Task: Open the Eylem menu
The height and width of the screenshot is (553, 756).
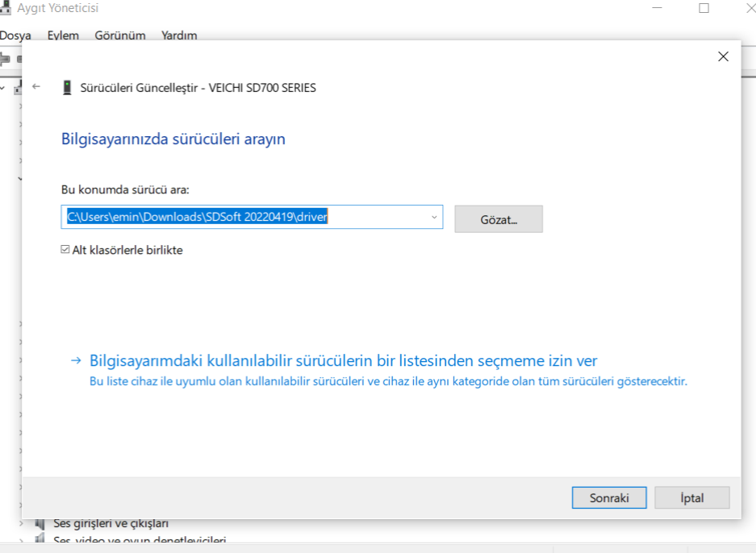Action: click(x=63, y=35)
